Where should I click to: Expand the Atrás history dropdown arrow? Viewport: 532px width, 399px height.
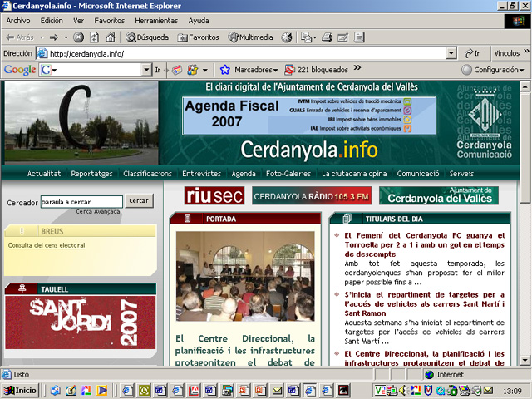(x=42, y=37)
